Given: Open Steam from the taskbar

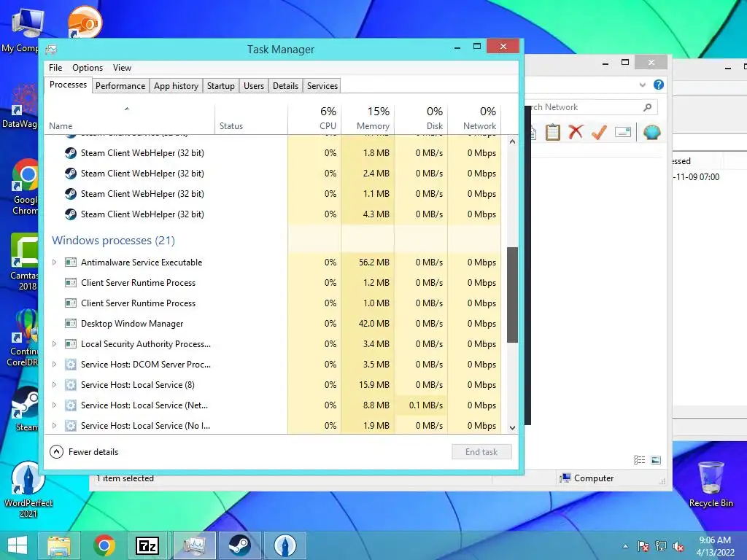Looking at the screenshot, I should click(x=239, y=545).
